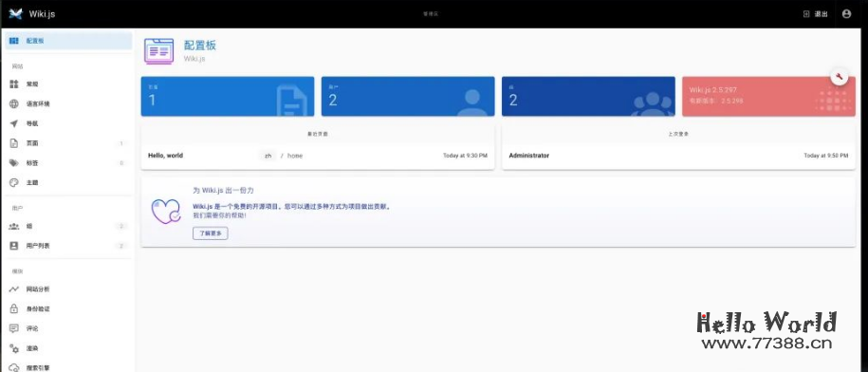Open the dashboard sidebar icon
The image size is (868, 372).
click(x=14, y=41)
